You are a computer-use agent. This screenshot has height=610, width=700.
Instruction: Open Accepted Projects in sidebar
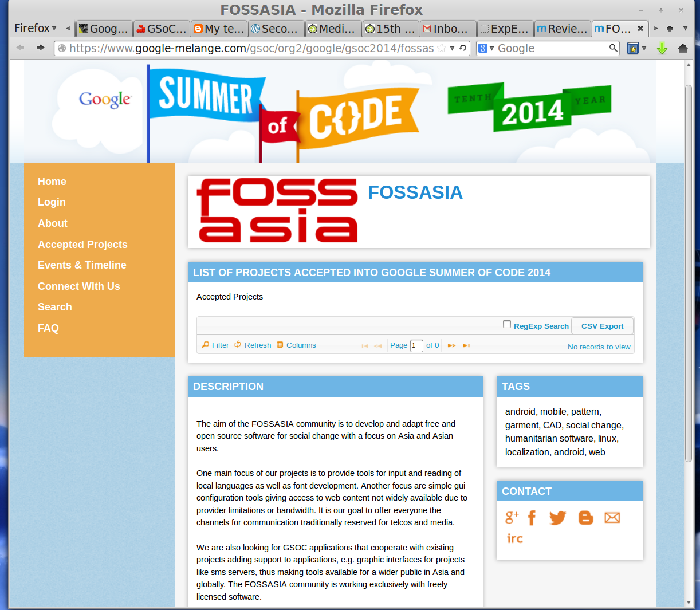pyautogui.click(x=82, y=245)
